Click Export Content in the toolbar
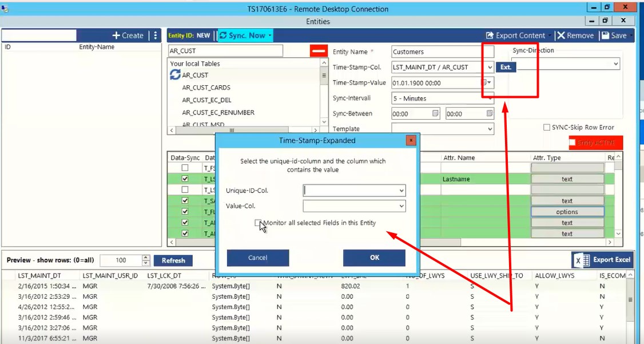This screenshot has height=344, width=644. point(516,35)
